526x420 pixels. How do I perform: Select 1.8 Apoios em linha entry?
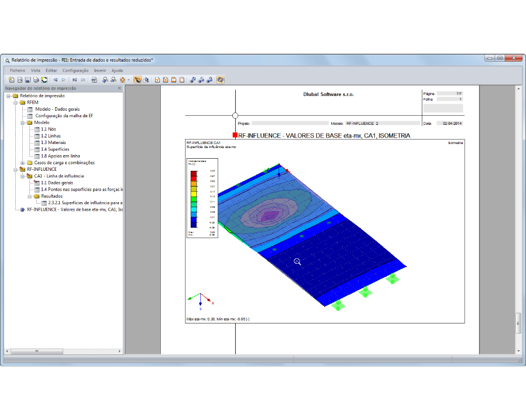pos(60,156)
